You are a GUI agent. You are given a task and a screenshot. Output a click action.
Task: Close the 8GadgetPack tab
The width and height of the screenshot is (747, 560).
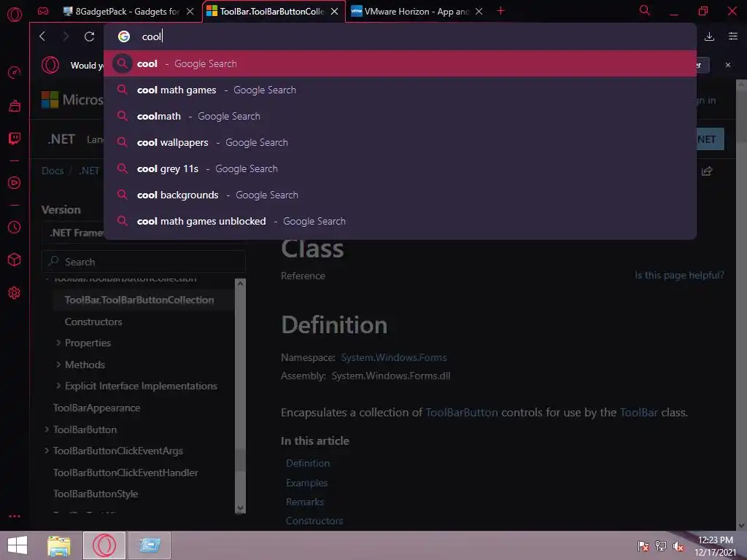[x=190, y=12]
